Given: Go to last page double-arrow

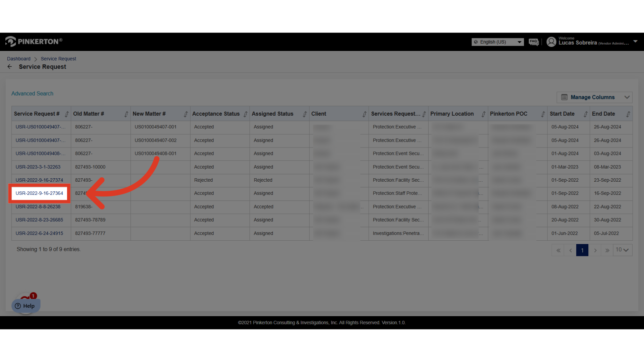Looking at the screenshot, I should click(x=607, y=250).
